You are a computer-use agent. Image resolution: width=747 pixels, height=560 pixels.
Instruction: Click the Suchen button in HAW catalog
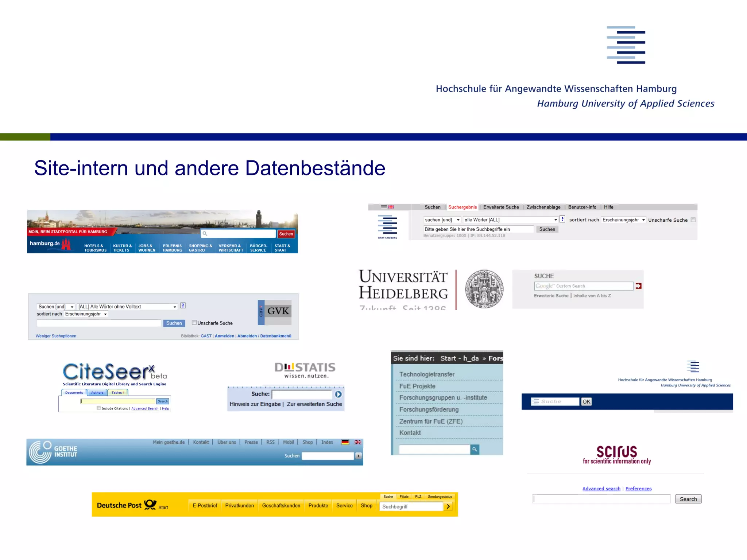[547, 229]
